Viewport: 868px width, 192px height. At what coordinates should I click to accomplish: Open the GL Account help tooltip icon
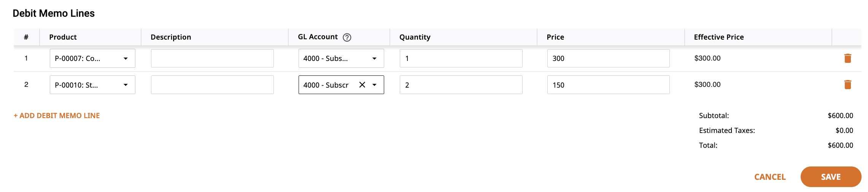[347, 37]
